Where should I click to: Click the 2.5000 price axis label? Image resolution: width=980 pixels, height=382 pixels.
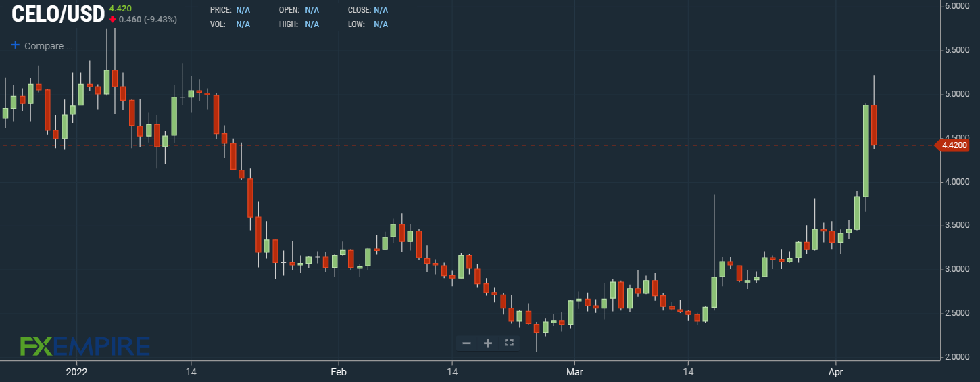(957, 313)
